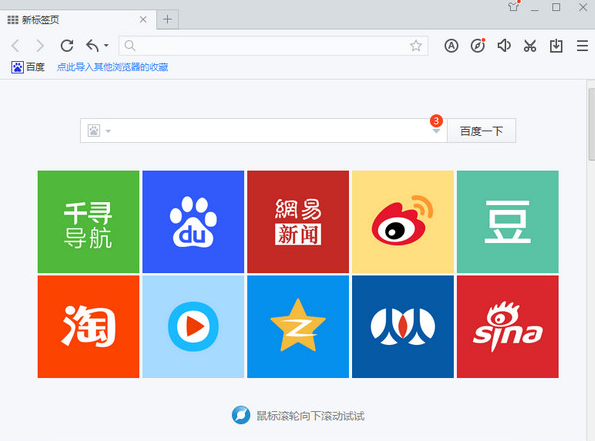The image size is (595, 441).
Task: Expand search suggestions arrow with badge 3
Action: [x=436, y=131]
